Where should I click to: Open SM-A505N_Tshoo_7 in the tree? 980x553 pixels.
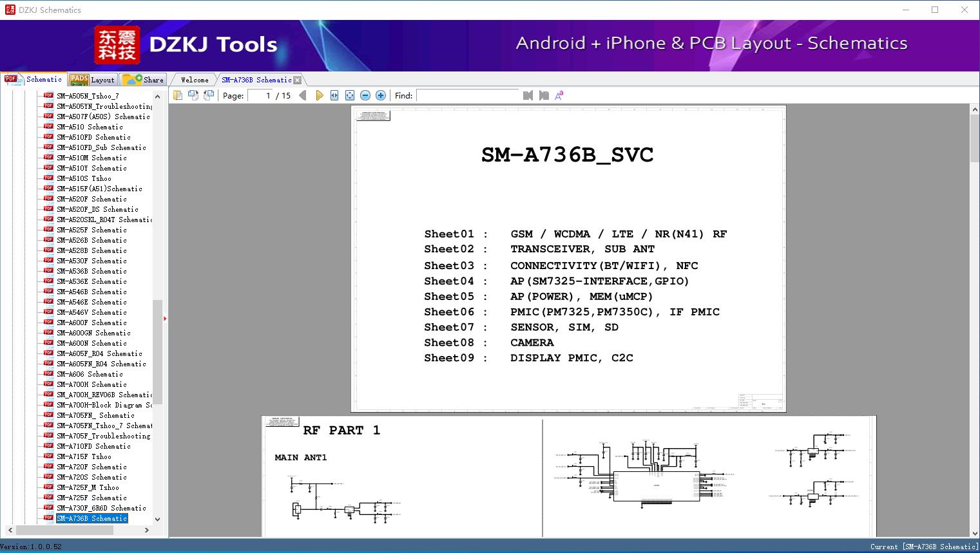[x=88, y=96]
